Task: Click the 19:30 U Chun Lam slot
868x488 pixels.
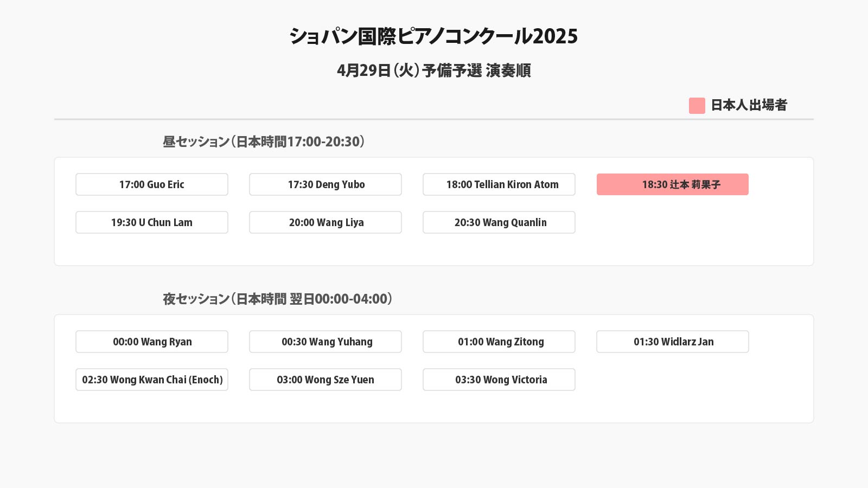Action: click(x=152, y=222)
